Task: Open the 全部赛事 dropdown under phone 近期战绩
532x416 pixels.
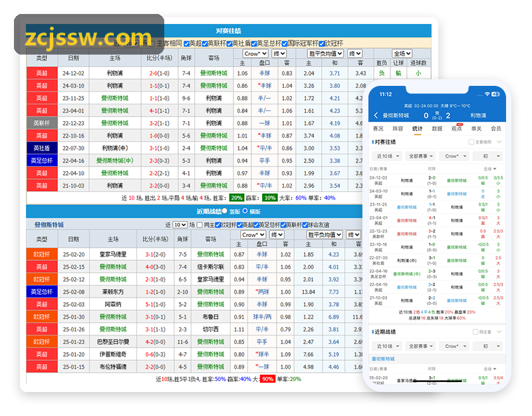Action: [421, 346]
